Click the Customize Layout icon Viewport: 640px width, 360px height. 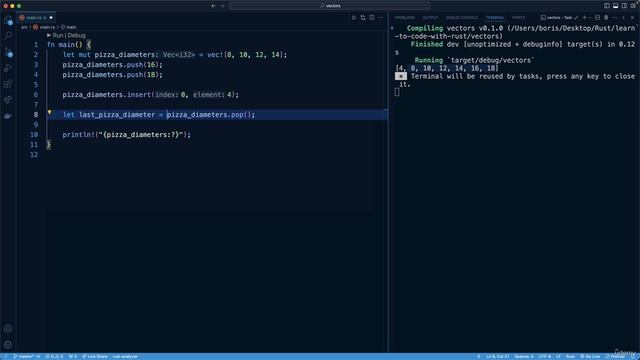(633, 6)
